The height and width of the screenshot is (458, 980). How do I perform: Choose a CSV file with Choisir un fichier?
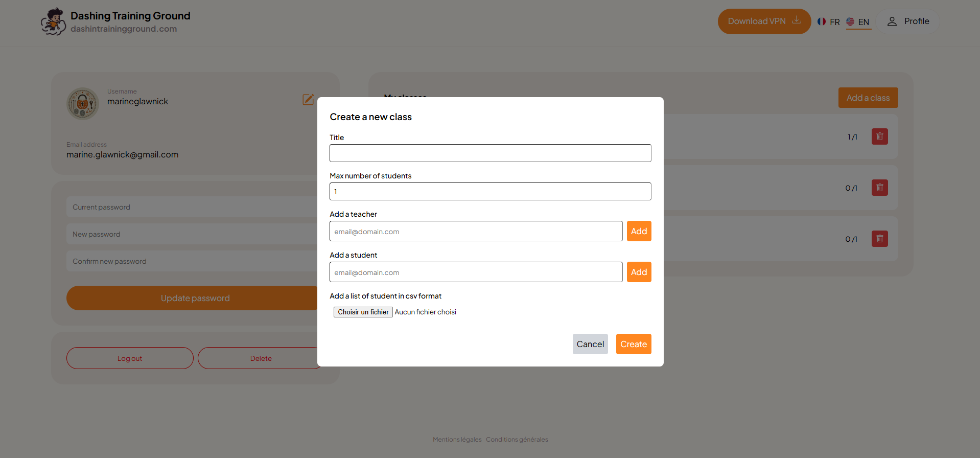(363, 312)
